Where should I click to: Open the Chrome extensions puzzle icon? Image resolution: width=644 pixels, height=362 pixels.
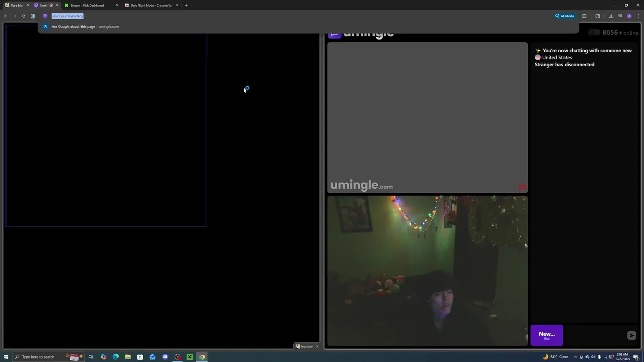click(584, 16)
